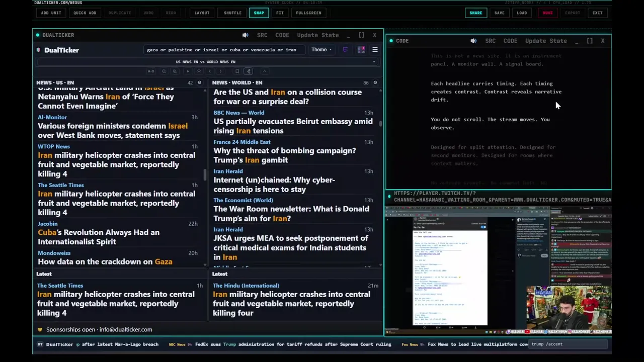Go to the previous item with the left chevron
The height and width of the screenshot is (362, 644).
point(210,71)
